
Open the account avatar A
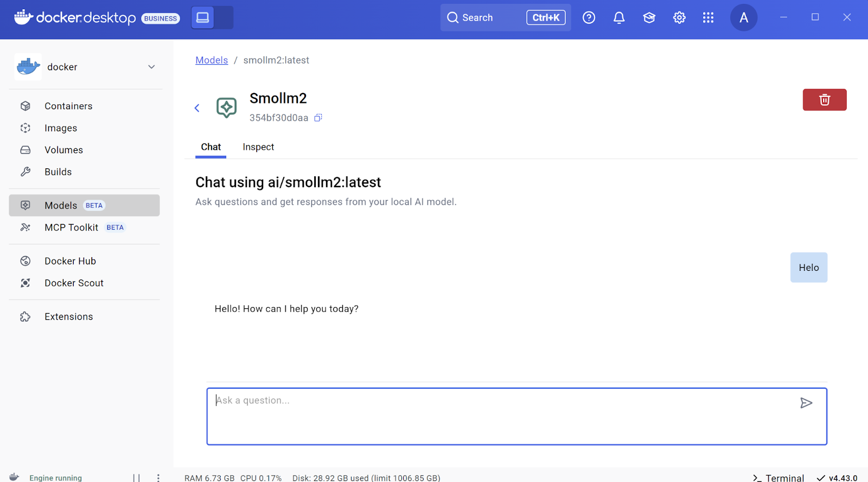point(744,17)
